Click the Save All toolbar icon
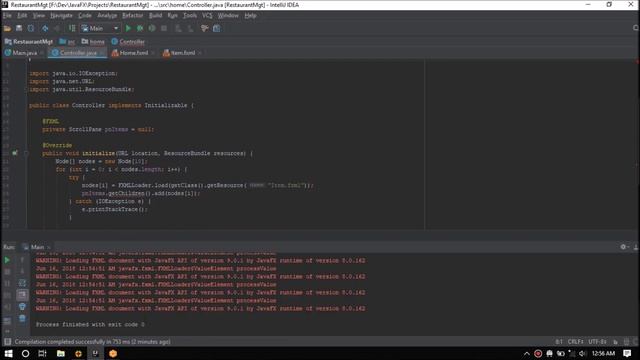This screenshot has width=640, height=360. click(19, 28)
